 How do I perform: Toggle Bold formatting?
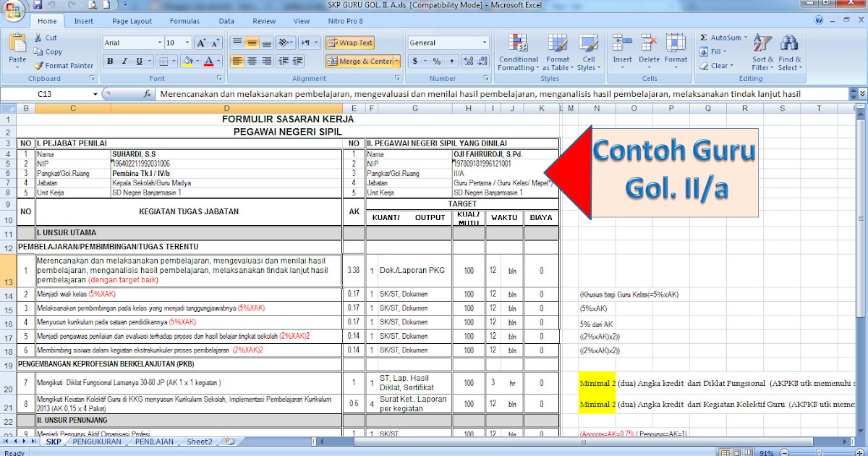[x=110, y=62]
